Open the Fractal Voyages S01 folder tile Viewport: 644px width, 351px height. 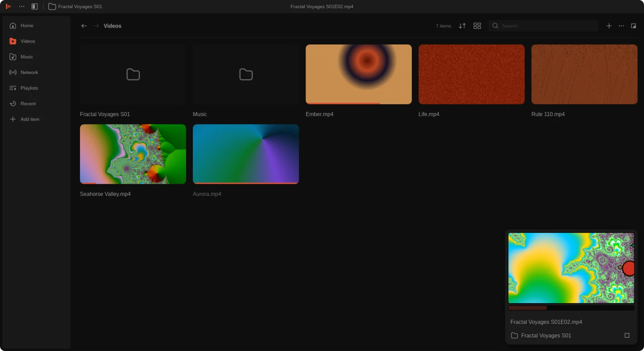click(x=133, y=75)
